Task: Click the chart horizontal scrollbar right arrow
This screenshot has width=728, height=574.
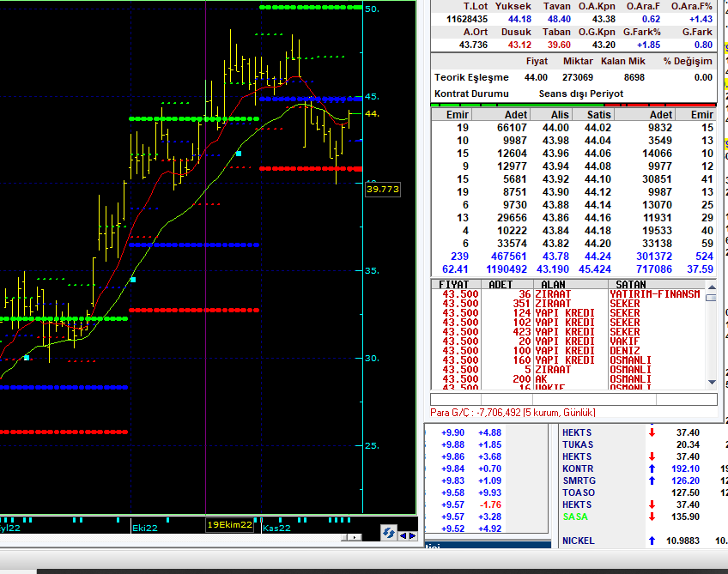Action: coord(355,537)
